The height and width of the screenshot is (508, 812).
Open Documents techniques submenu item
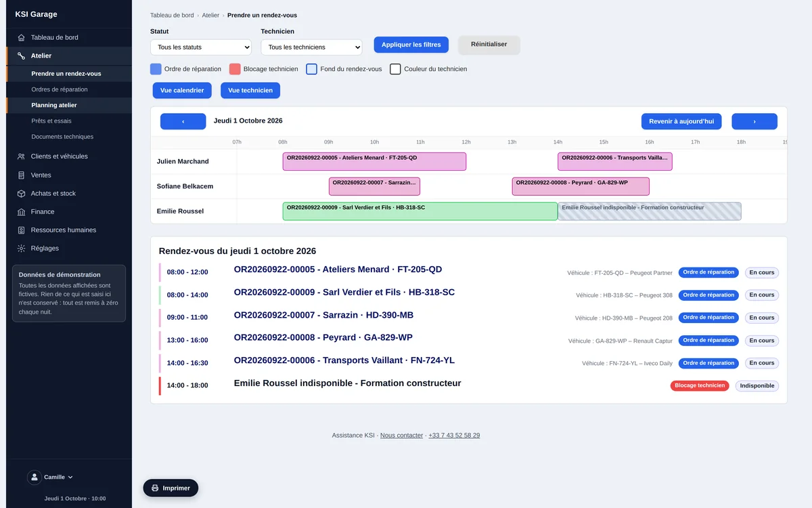click(62, 137)
